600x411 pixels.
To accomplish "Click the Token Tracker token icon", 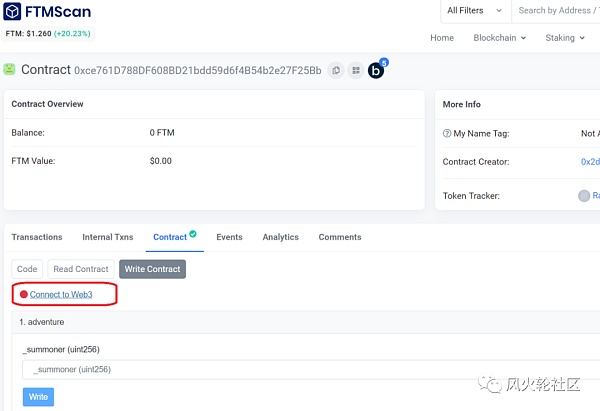I will (584, 196).
